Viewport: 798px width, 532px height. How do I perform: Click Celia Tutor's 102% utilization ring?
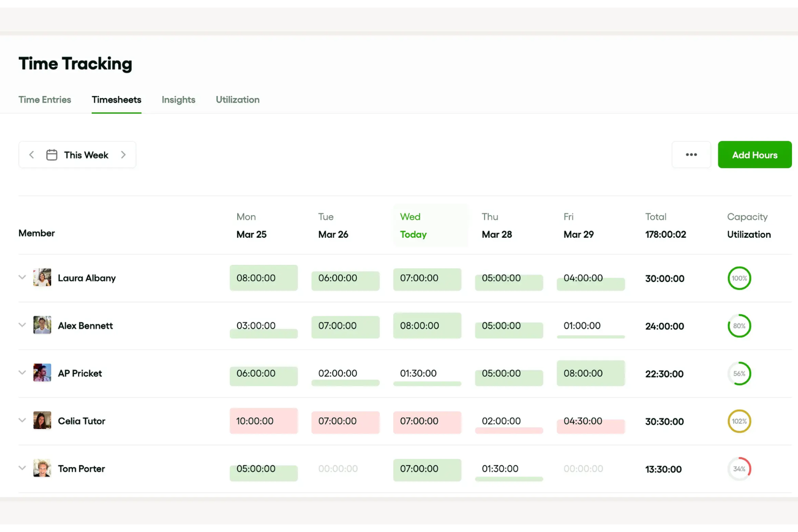point(739,421)
